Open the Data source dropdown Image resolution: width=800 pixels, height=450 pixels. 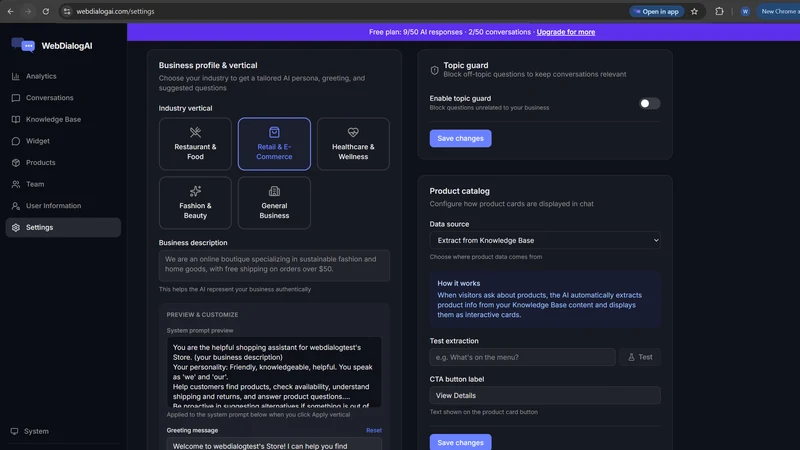(545, 240)
